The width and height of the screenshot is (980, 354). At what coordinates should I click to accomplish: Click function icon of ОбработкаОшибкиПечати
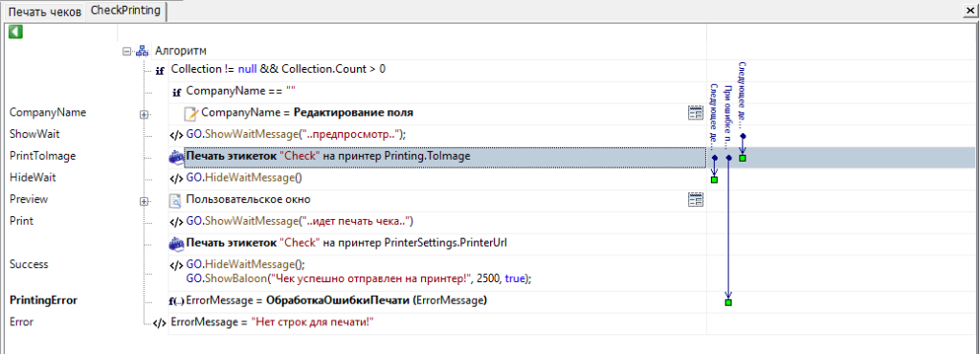[x=177, y=301]
